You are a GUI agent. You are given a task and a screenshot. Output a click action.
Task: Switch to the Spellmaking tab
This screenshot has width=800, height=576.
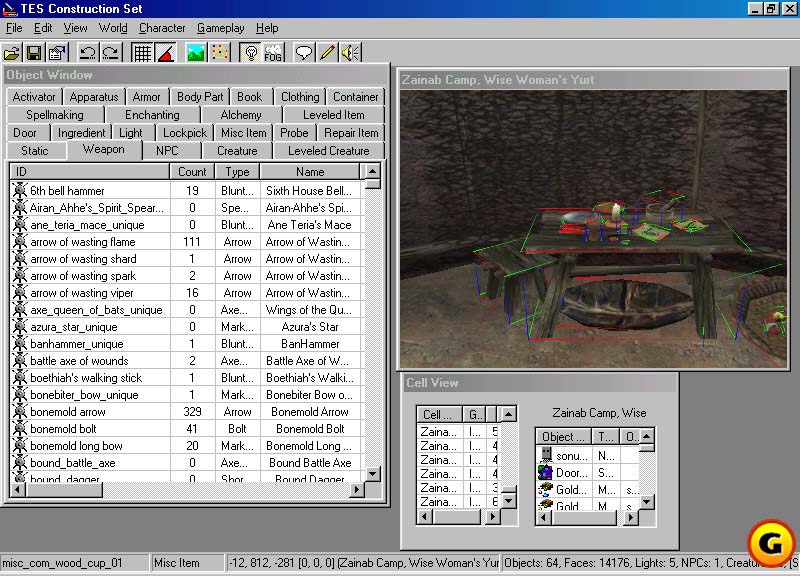tap(55, 115)
